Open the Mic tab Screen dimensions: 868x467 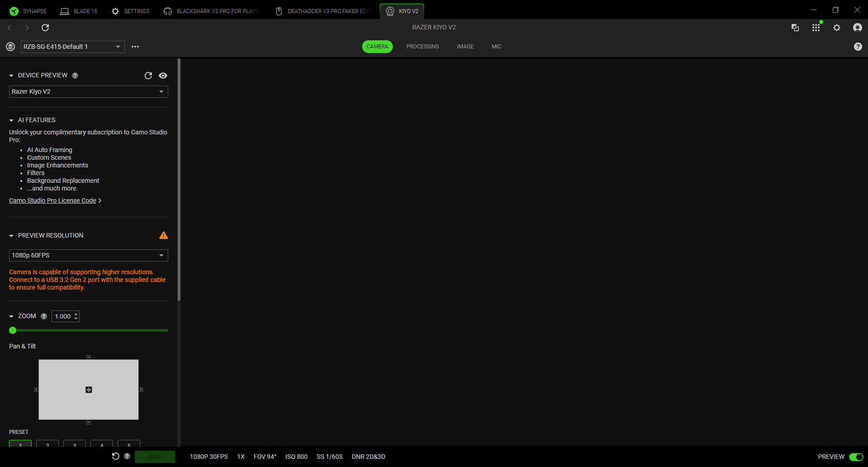[496, 47]
